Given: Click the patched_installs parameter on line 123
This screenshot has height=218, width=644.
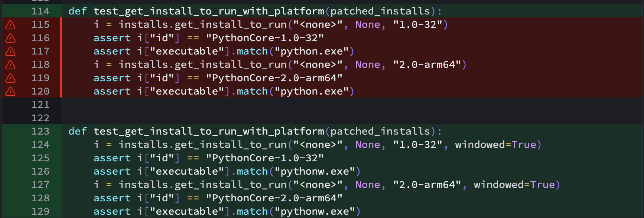Looking at the screenshot, I should coord(381,132).
